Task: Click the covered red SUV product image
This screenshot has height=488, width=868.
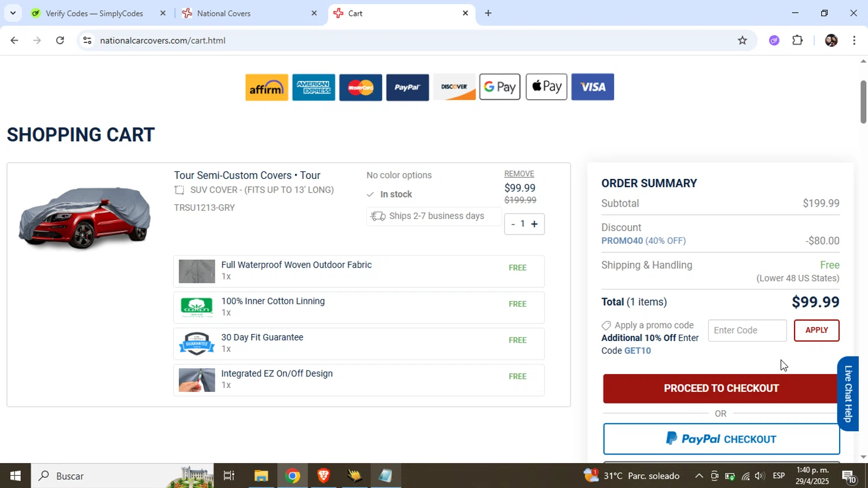Action: coord(85,217)
